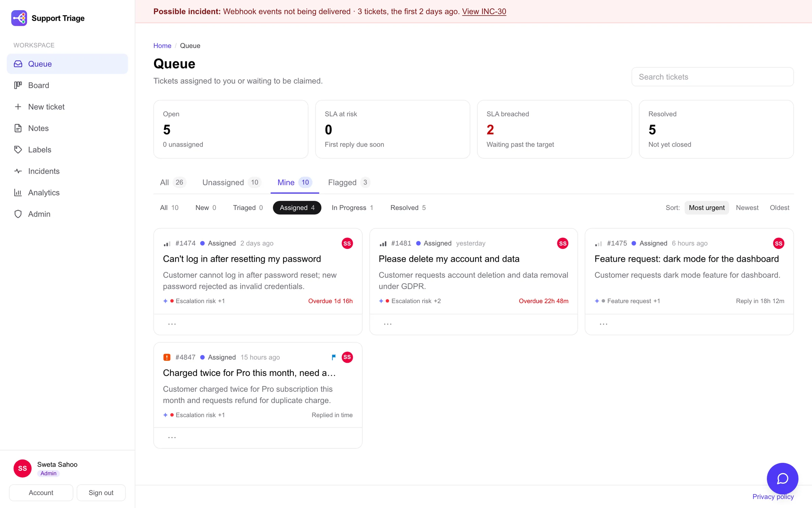Open the Incidents pulse icon

(x=18, y=171)
